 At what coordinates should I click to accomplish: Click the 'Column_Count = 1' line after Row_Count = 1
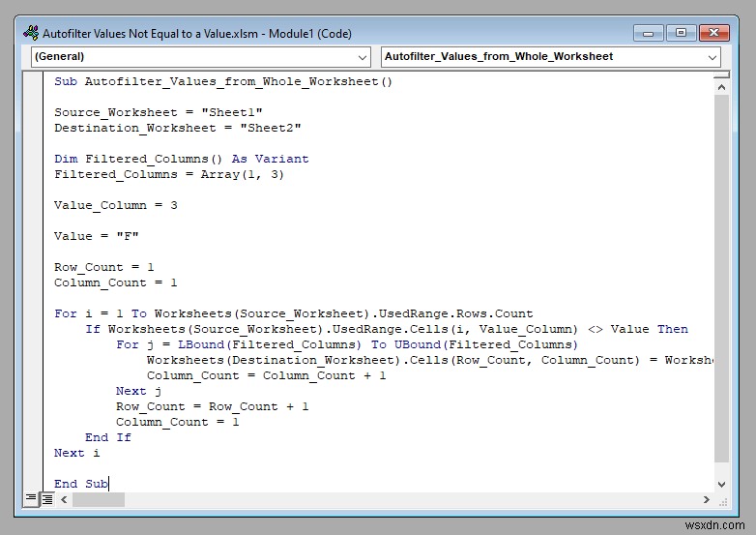(x=116, y=282)
